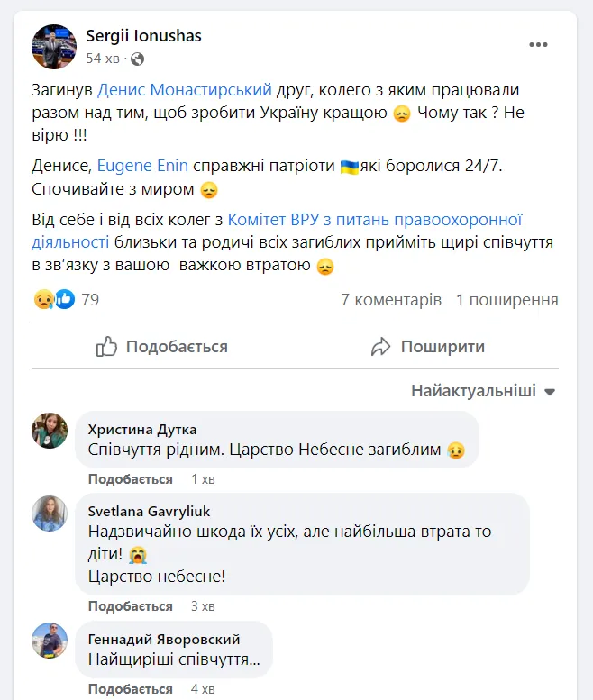Image resolution: width=593 pixels, height=700 pixels.
Task: Click the sad reaction emoji icon
Action: point(43,300)
